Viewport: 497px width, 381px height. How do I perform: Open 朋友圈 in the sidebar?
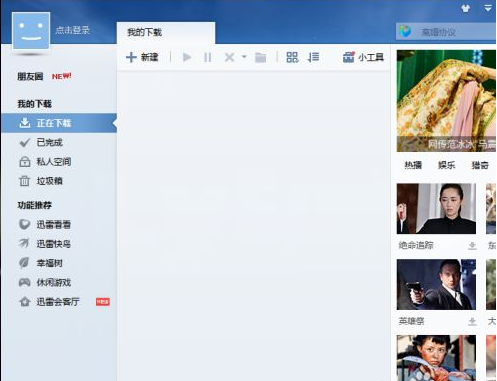click(30, 77)
